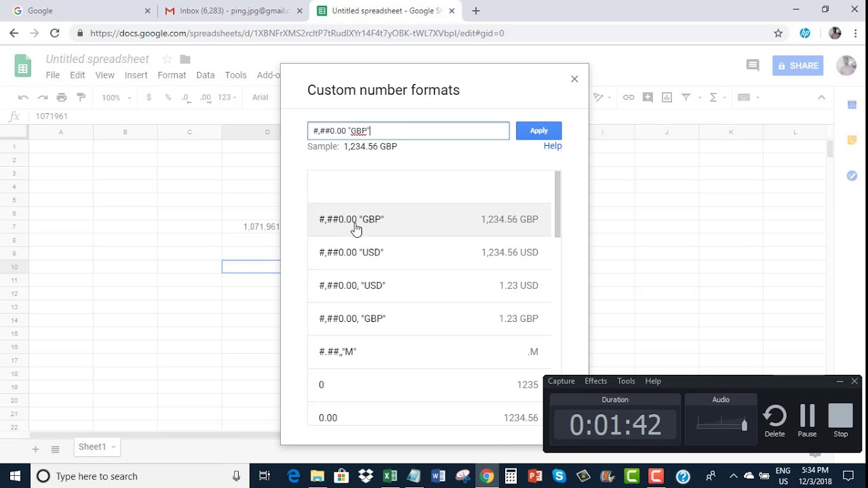Click the move to folder icon
868x488 pixels.
pyautogui.click(x=185, y=60)
